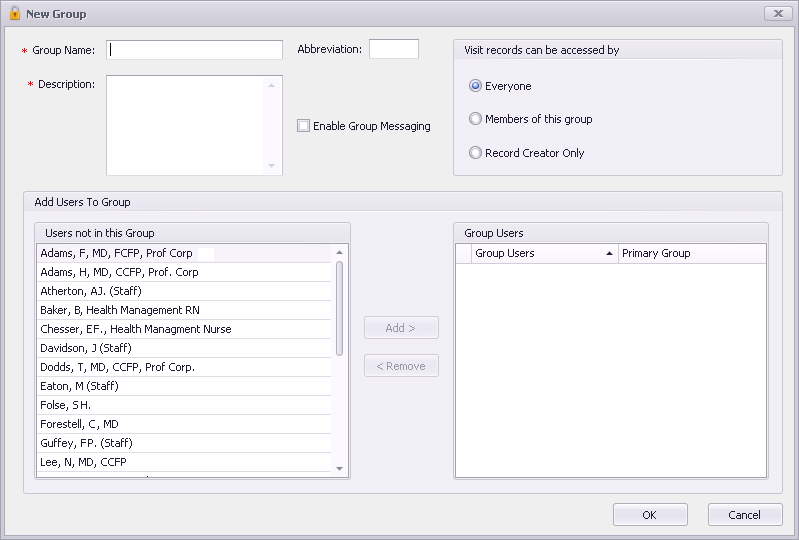Click the Primary Group column header

(692, 253)
